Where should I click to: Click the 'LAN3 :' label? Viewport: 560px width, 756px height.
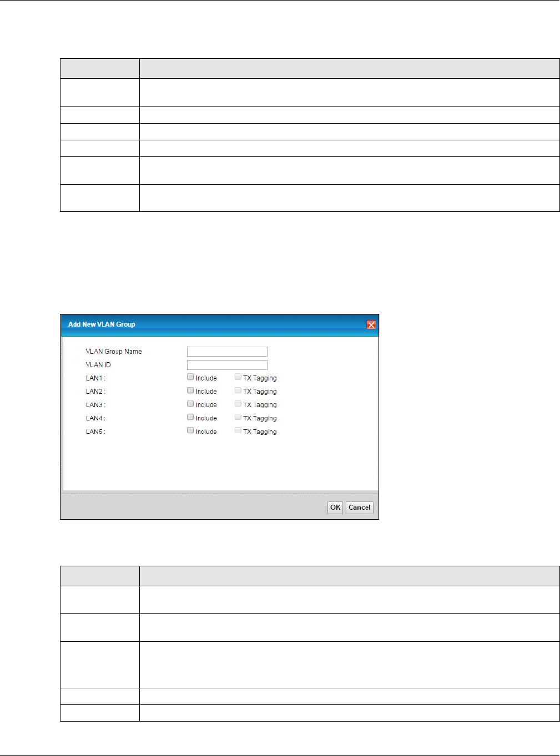click(x=95, y=405)
